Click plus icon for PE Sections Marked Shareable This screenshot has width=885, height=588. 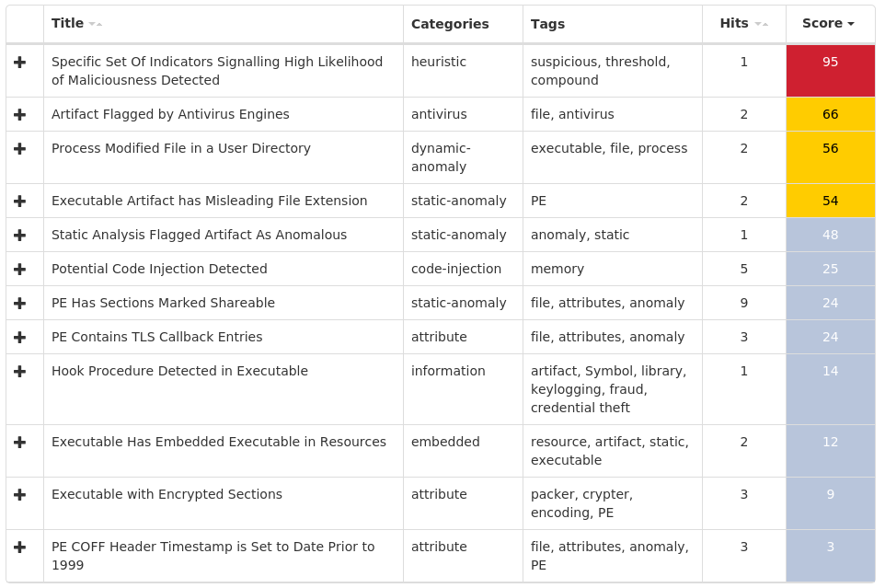point(19,303)
